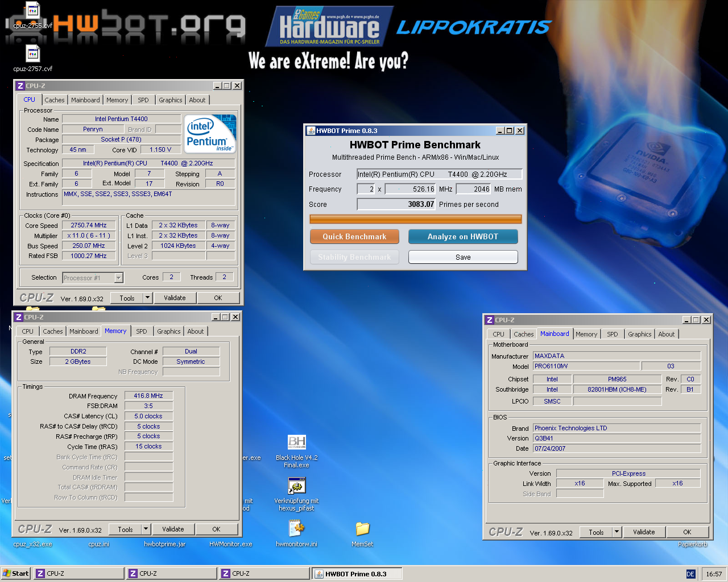
Task: Switch to SPD tab in Memory CPU-Z window
Action: [x=142, y=331]
